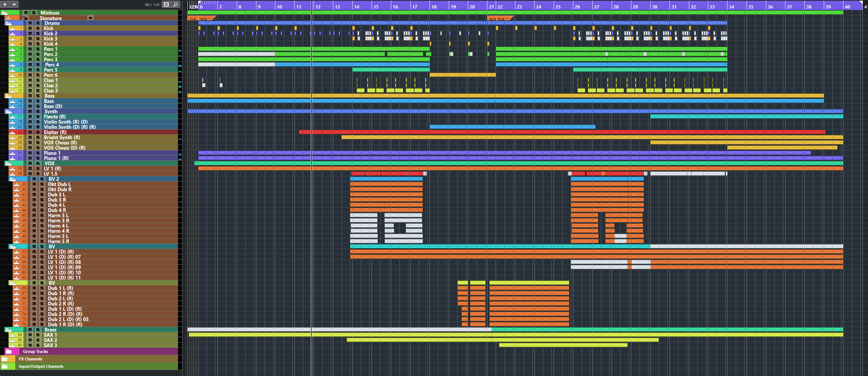Mute the Kick track

(x=30, y=28)
